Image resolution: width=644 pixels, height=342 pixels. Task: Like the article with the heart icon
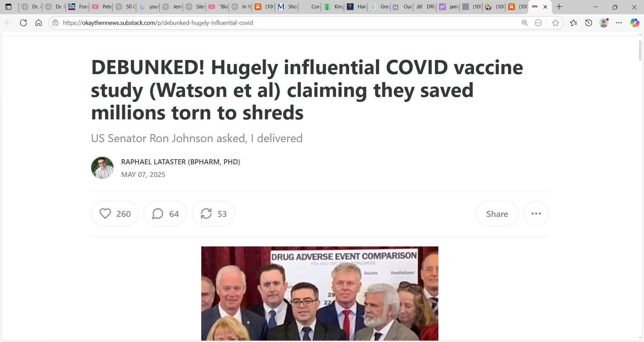pos(114,214)
